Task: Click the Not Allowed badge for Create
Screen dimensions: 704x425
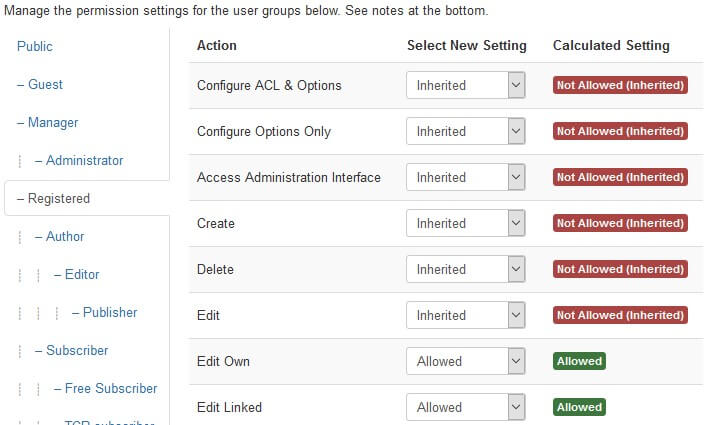Action: (620, 223)
